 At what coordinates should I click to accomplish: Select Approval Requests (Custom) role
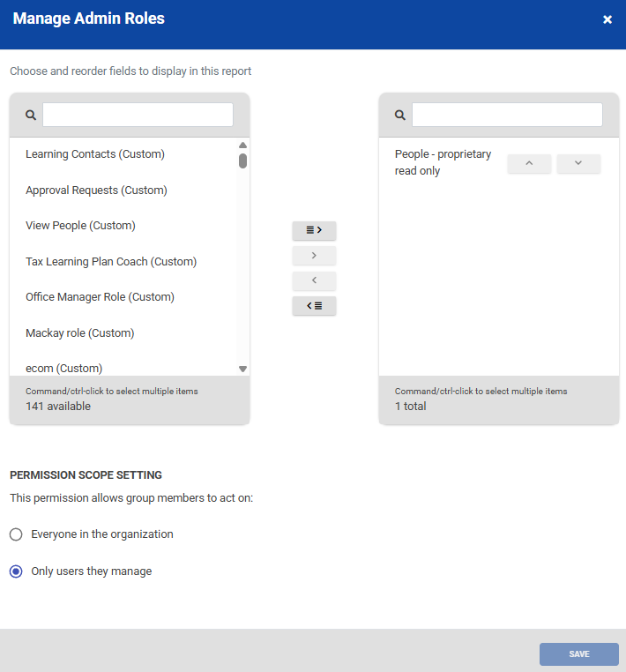click(x=96, y=190)
